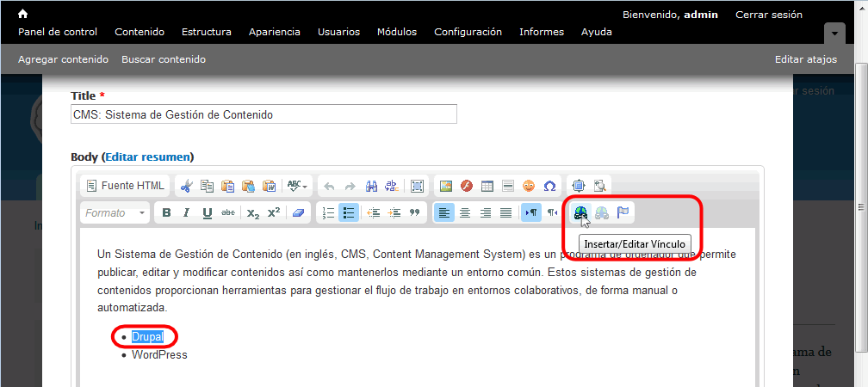Click Editar resumen link
The width and height of the screenshot is (868, 387).
click(148, 157)
